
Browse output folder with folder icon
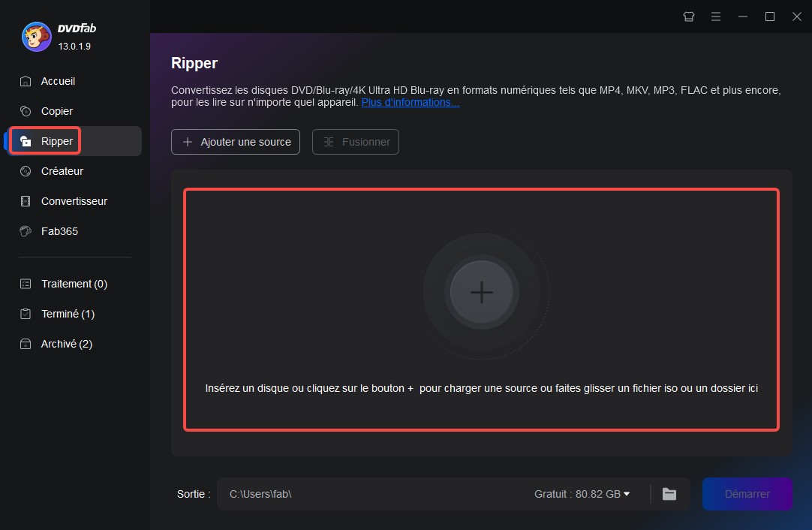point(669,494)
